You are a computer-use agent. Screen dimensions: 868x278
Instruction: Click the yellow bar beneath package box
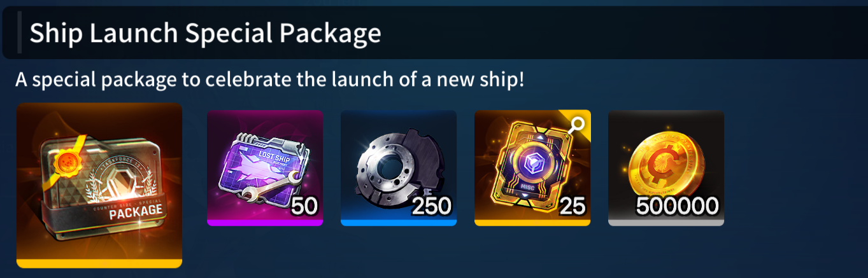99,263
